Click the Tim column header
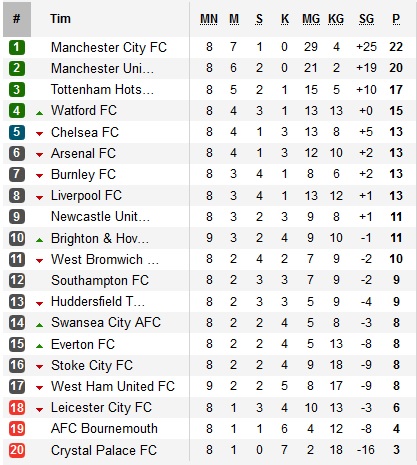The image size is (417, 465). [x=60, y=19]
